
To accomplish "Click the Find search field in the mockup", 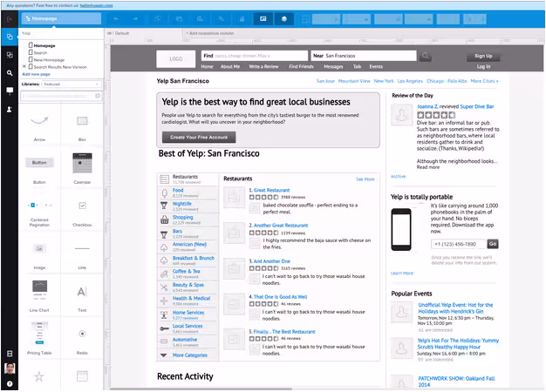I will tap(255, 56).
